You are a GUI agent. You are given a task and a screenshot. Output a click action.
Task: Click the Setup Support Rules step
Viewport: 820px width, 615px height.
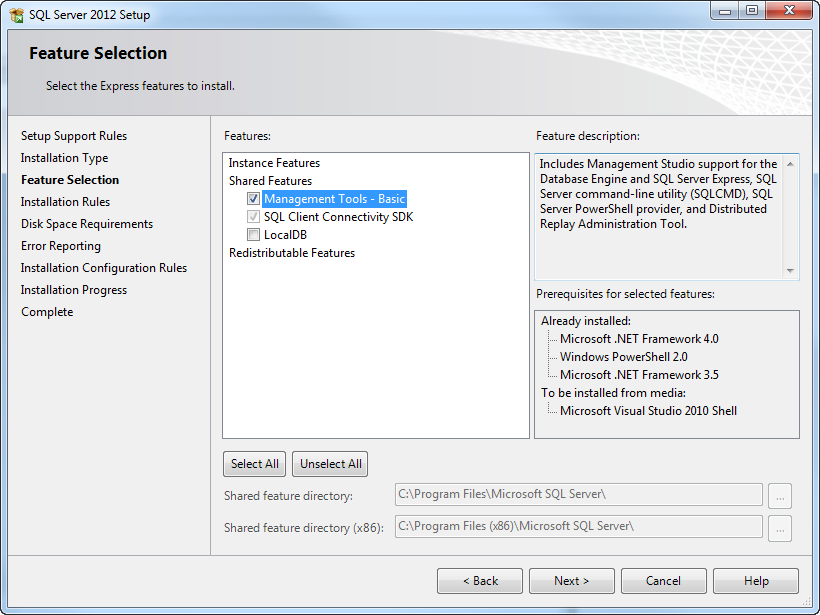tap(74, 136)
